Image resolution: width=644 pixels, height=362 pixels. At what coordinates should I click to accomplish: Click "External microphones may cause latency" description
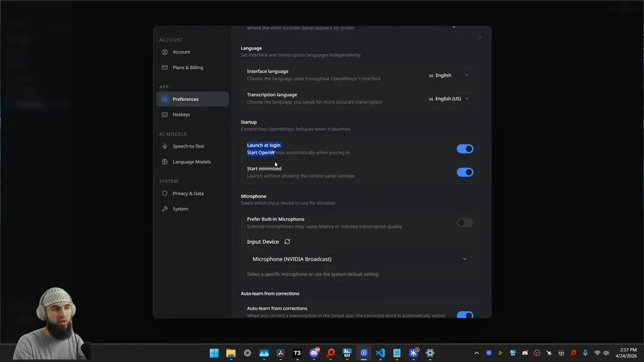coord(325,226)
